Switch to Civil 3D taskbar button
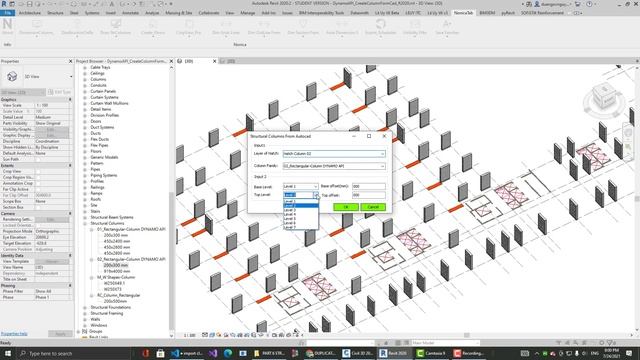This screenshot has width=640, height=360. tap(358, 353)
